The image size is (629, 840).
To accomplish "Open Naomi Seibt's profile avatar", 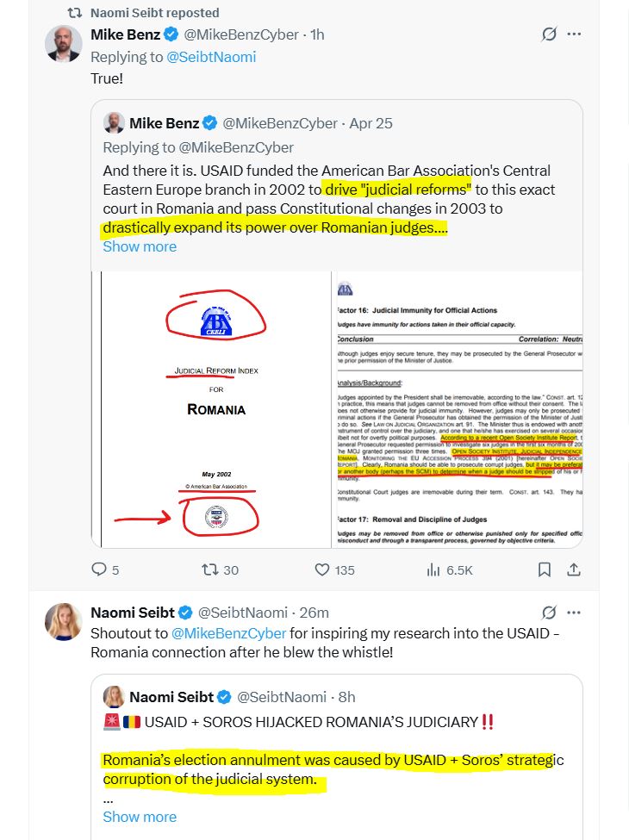I will click(x=64, y=622).
